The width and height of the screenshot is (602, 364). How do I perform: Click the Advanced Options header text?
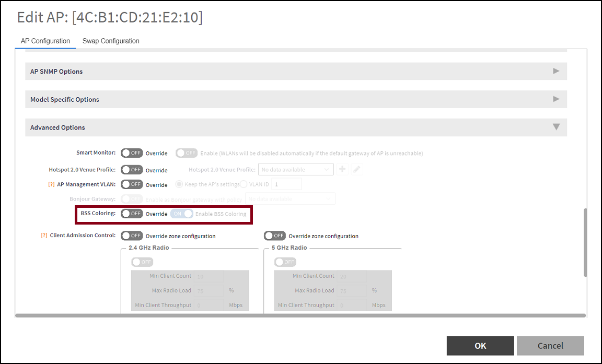57,127
